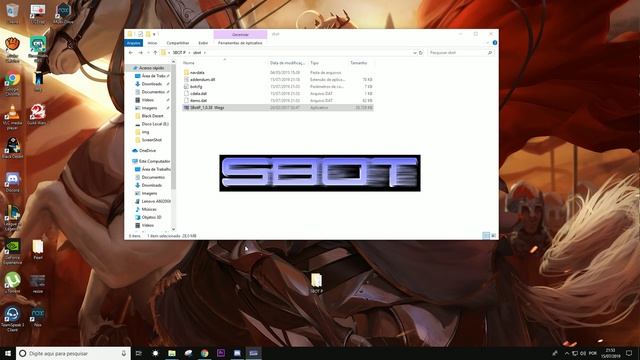Viewport: 640px width, 360px height.
Task: Sort files by Tamanho column
Action: (359, 63)
